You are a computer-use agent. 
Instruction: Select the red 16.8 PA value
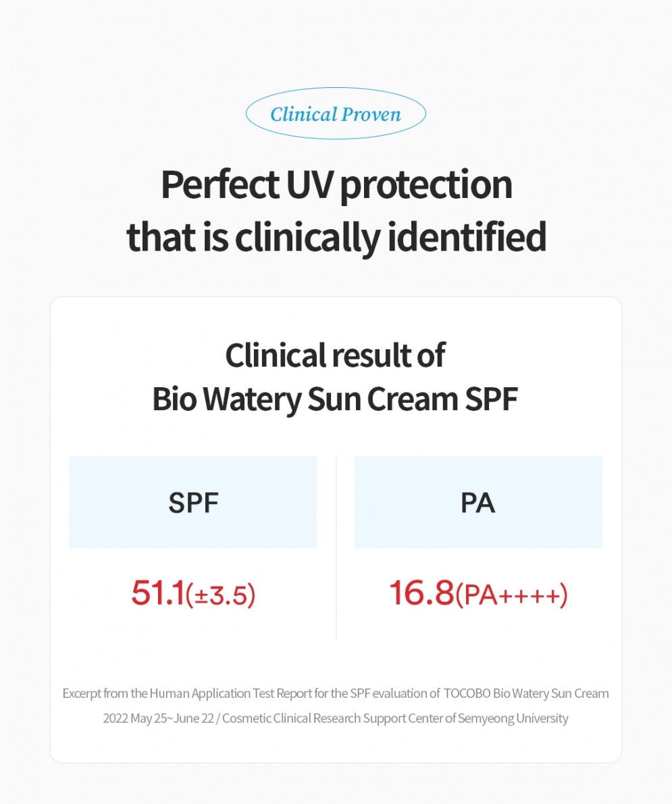click(421, 593)
